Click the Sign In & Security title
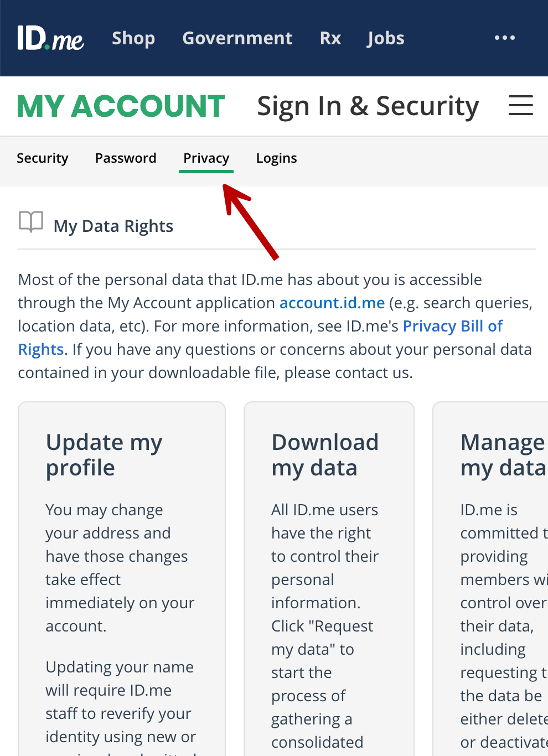Screen dimensions: 548x756 click(x=368, y=106)
